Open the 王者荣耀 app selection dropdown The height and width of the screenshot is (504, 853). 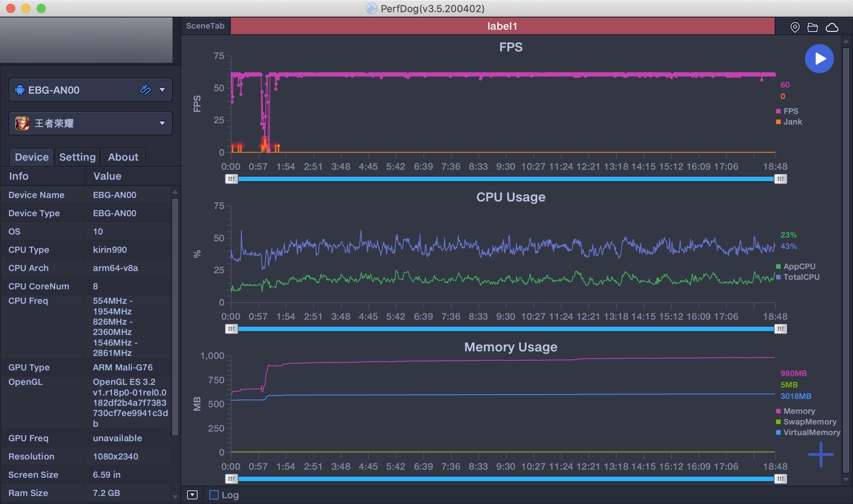[162, 123]
